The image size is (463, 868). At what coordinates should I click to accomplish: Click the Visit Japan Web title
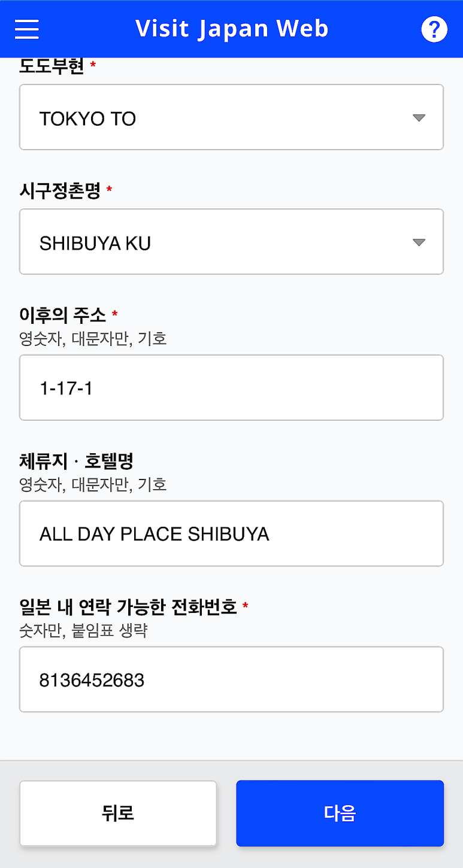point(232,29)
